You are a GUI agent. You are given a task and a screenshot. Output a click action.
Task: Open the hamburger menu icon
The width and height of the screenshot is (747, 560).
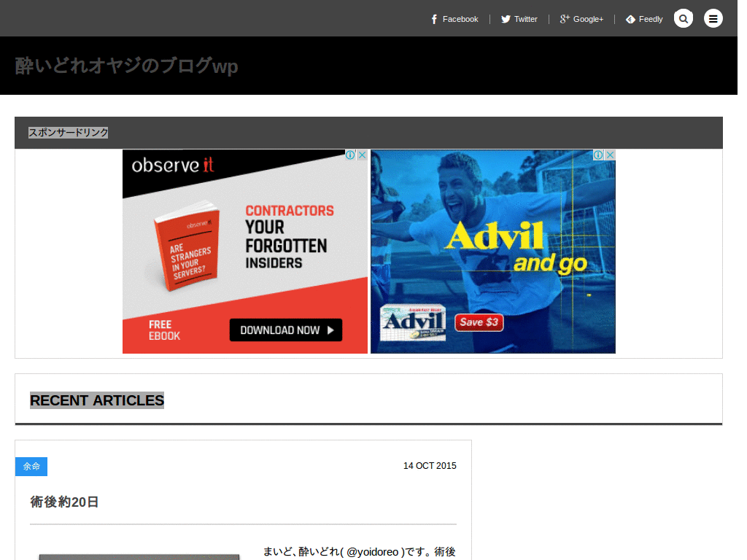(713, 18)
